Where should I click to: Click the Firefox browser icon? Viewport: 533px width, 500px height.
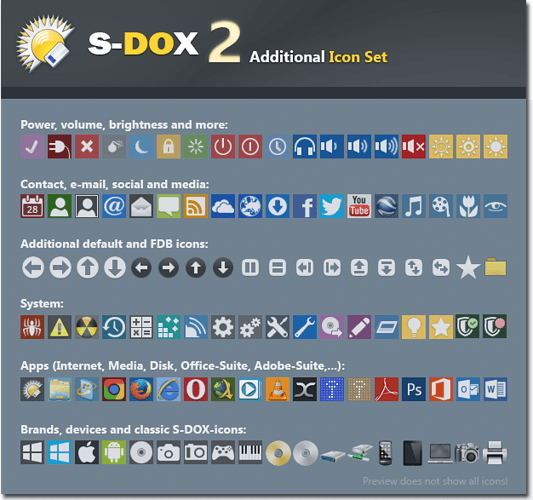point(141,389)
